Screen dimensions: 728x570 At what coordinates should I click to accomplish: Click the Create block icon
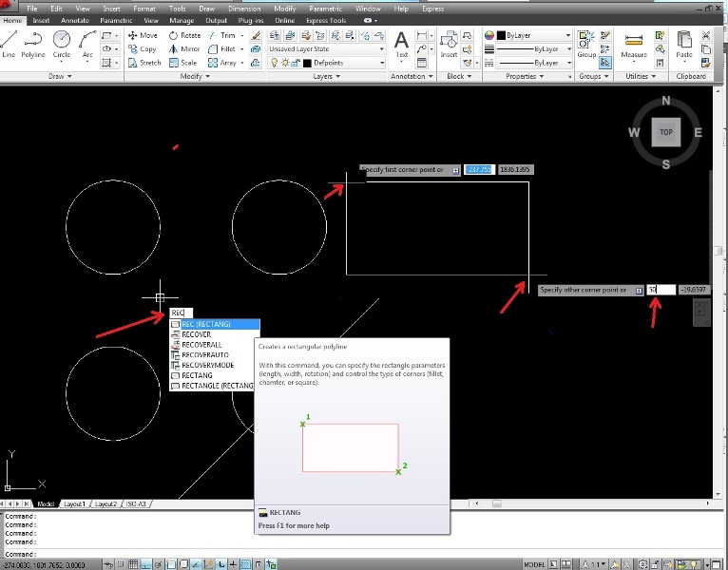point(467,35)
